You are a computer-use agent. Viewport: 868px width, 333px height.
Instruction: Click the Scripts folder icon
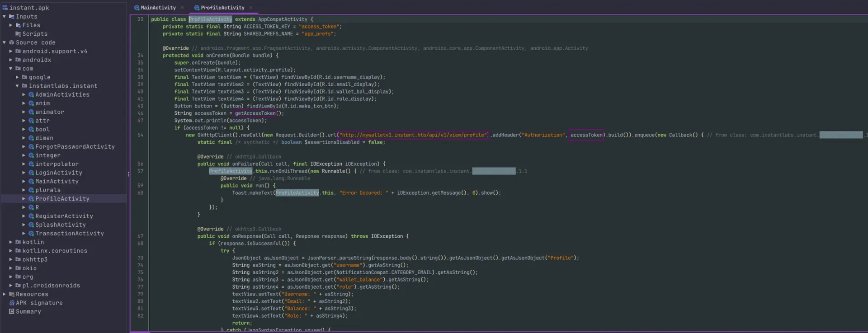(18, 34)
